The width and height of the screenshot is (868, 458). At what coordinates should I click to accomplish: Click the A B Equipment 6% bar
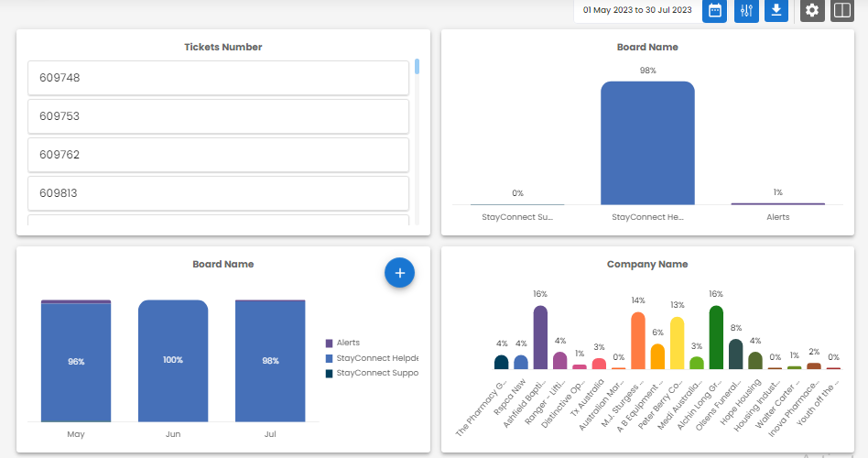pyautogui.click(x=657, y=356)
